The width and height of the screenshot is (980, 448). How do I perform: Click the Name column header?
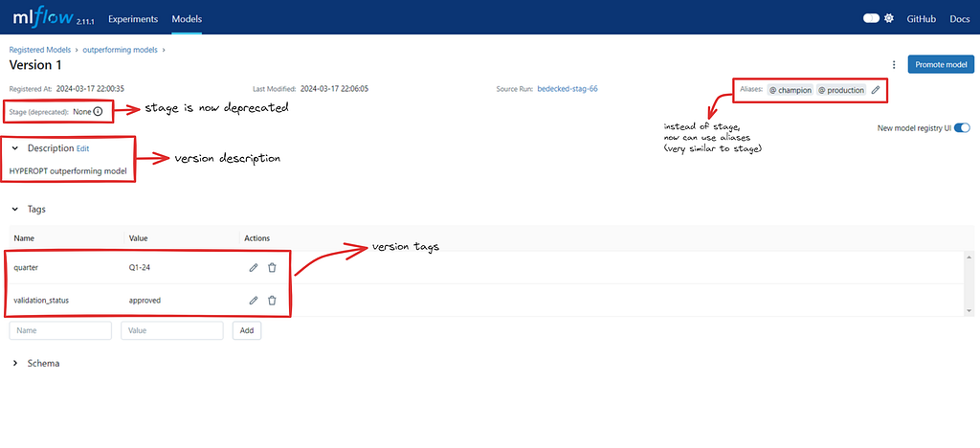click(x=24, y=238)
